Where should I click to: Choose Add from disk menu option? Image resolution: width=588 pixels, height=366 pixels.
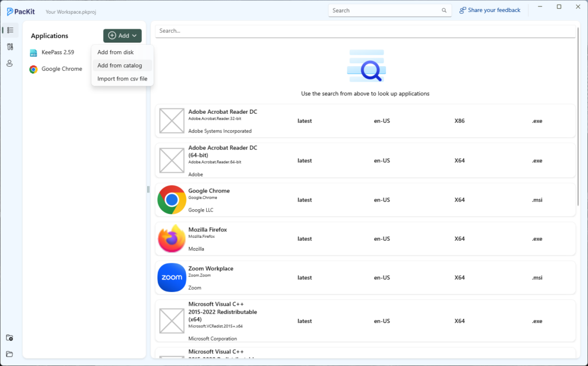point(115,52)
